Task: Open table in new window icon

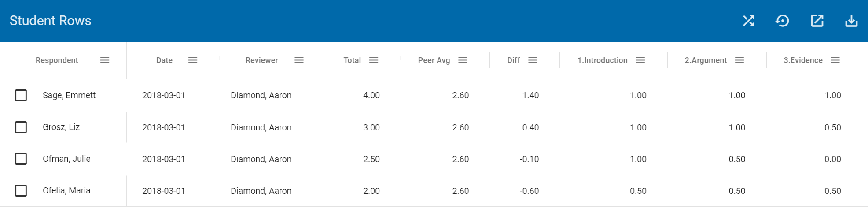Action: 817,21
